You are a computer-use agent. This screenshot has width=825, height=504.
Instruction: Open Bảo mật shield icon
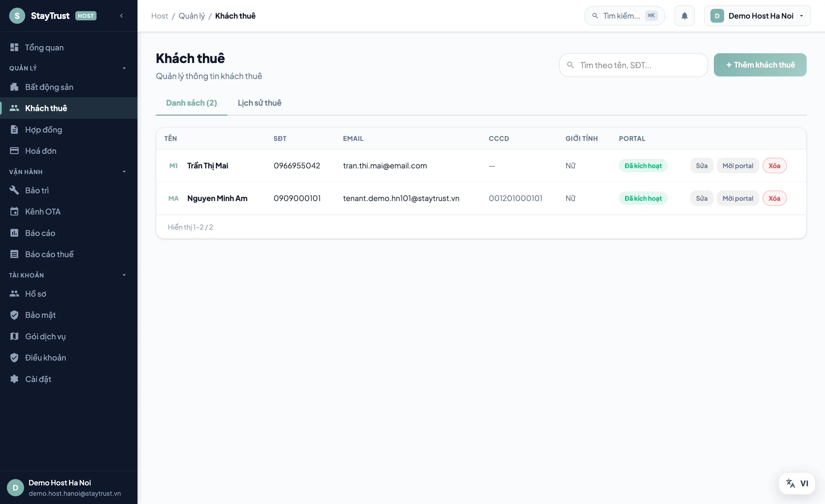[x=14, y=315]
